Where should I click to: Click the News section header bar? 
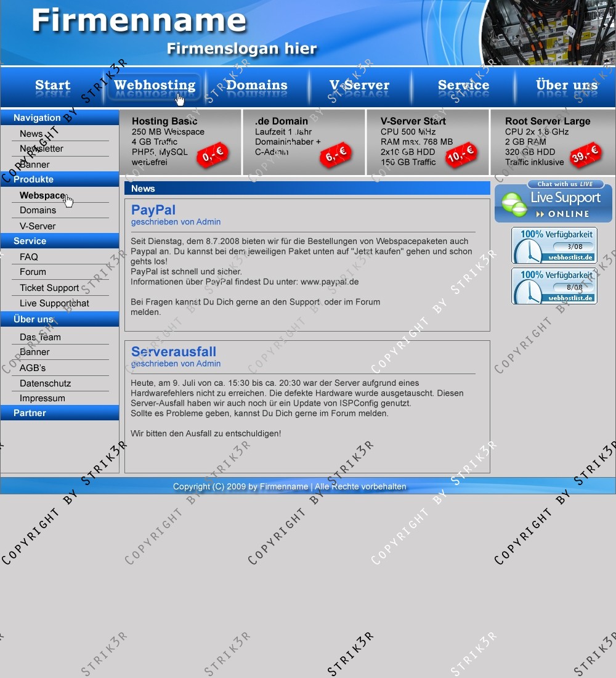point(307,189)
